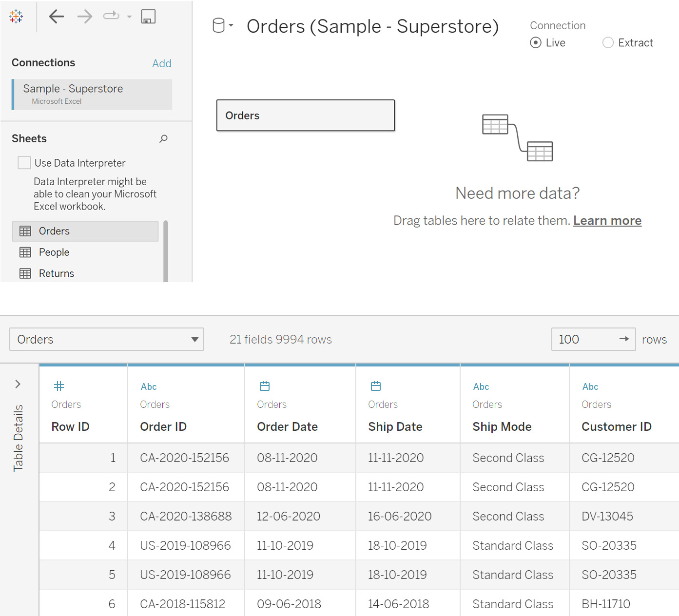Select the Orders sheet in the list
Screen dimensions: 679x616
coord(85,231)
